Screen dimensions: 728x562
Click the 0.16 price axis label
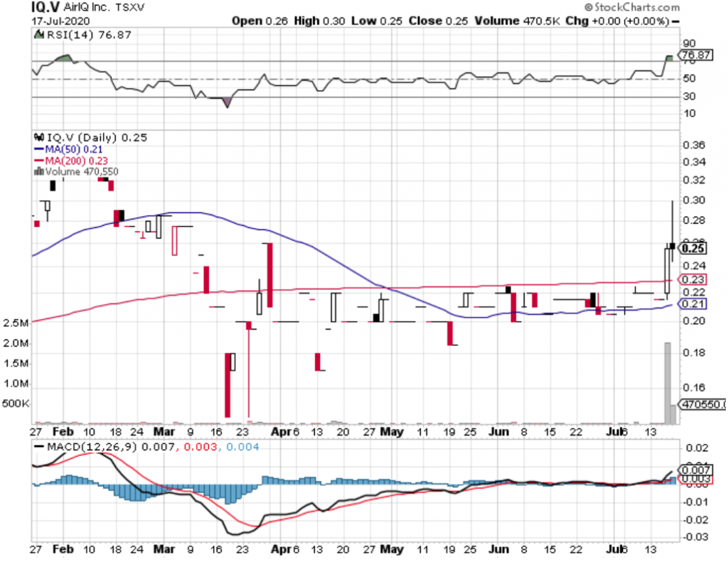pyautogui.click(x=694, y=387)
